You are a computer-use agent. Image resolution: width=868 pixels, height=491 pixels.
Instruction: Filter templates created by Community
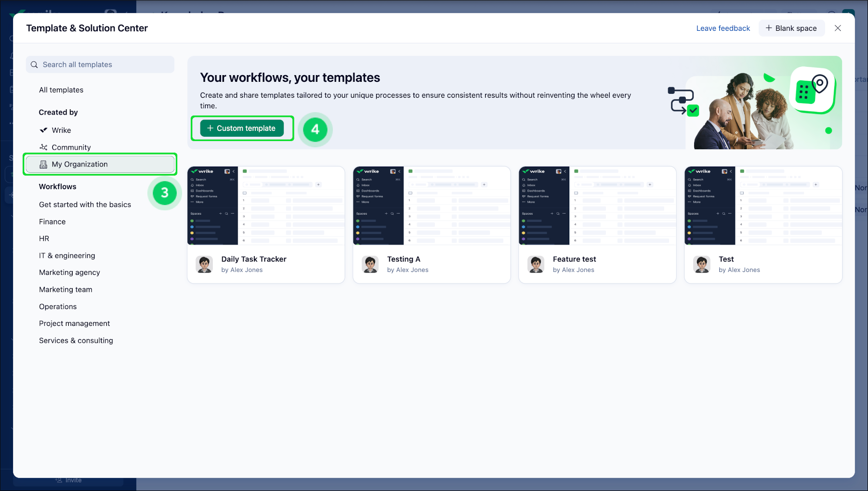point(71,147)
